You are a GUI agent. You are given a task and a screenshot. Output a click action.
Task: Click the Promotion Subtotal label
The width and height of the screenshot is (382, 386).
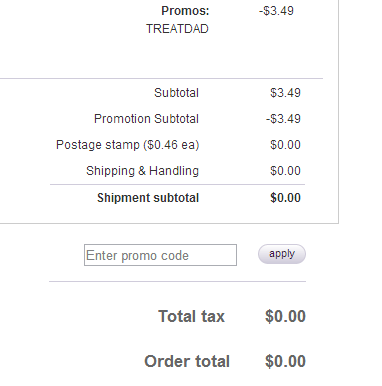tap(146, 119)
